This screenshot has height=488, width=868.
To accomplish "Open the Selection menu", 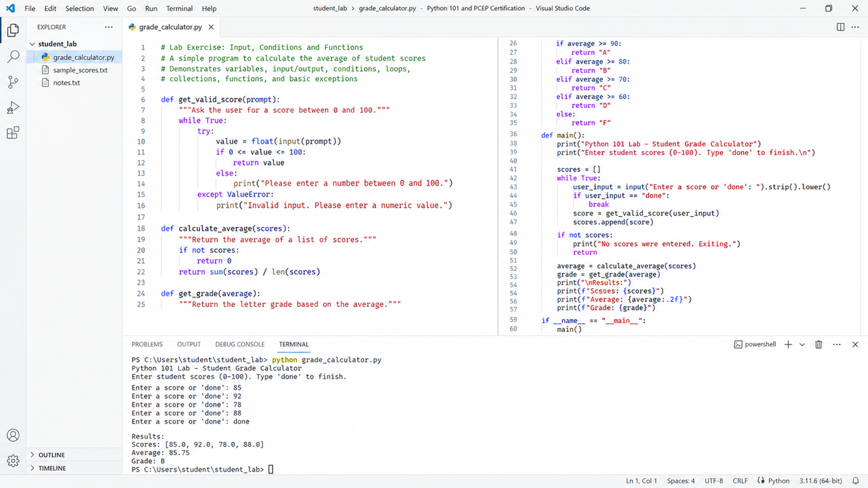I will (79, 8).
